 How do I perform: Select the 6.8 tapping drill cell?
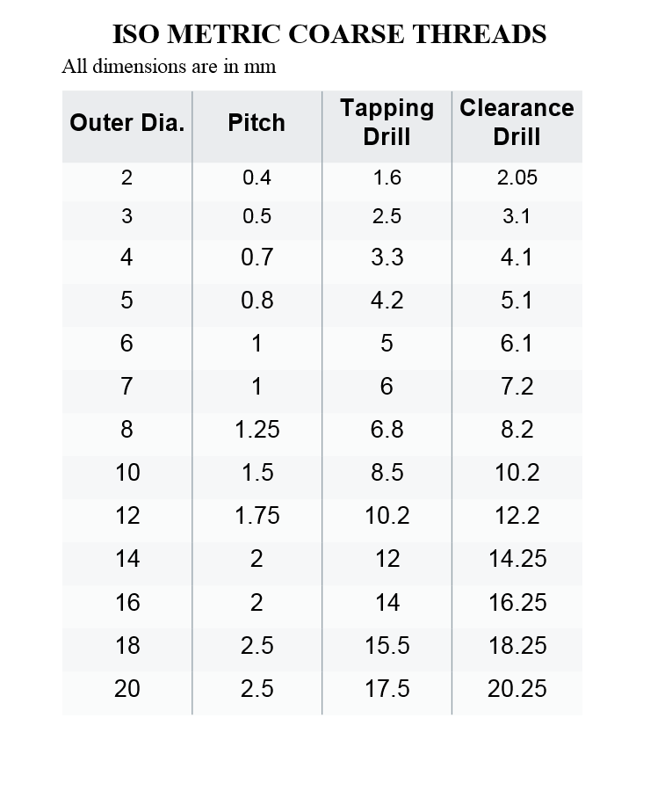387,430
